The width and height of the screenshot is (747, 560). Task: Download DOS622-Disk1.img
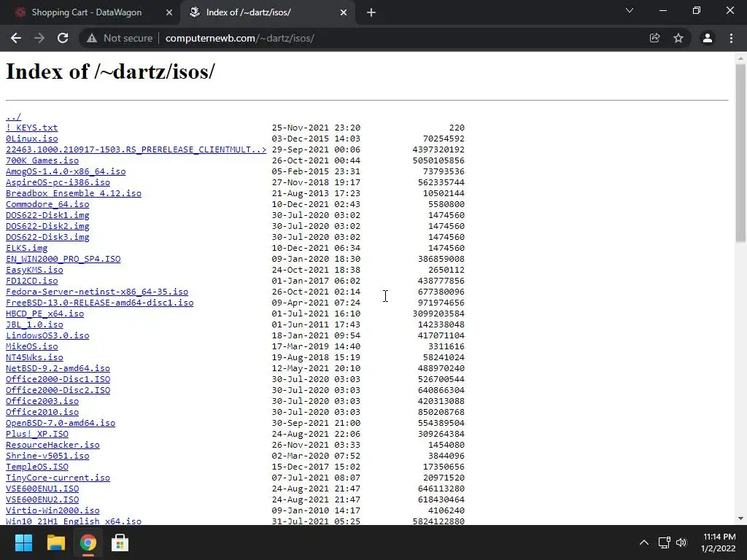[x=47, y=215]
